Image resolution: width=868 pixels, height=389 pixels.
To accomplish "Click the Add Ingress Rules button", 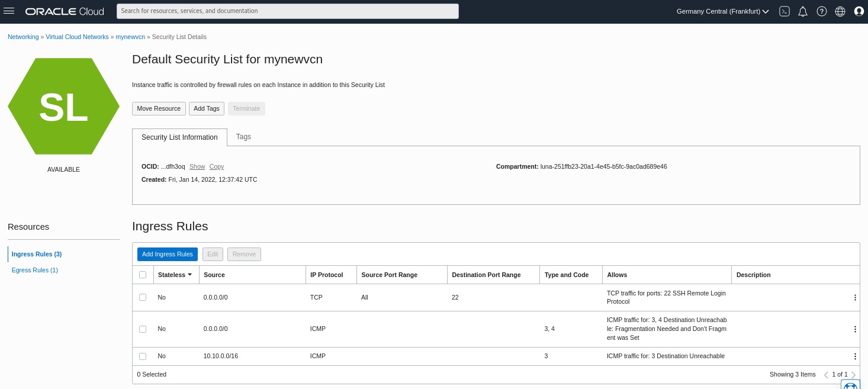I will [x=167, y=254].
